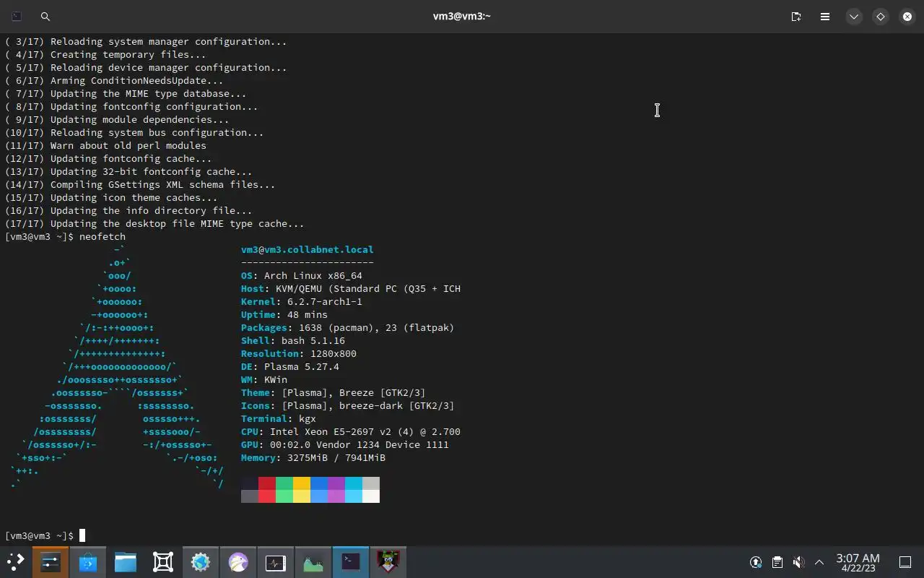Click '( 3/17) Reloading system manager configuration' line
924x578 pixels.
(146, 42)
